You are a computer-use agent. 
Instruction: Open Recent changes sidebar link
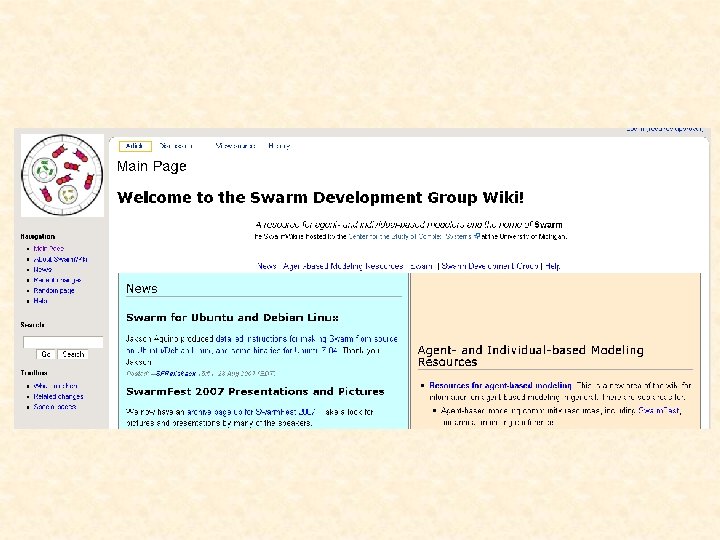57,280
